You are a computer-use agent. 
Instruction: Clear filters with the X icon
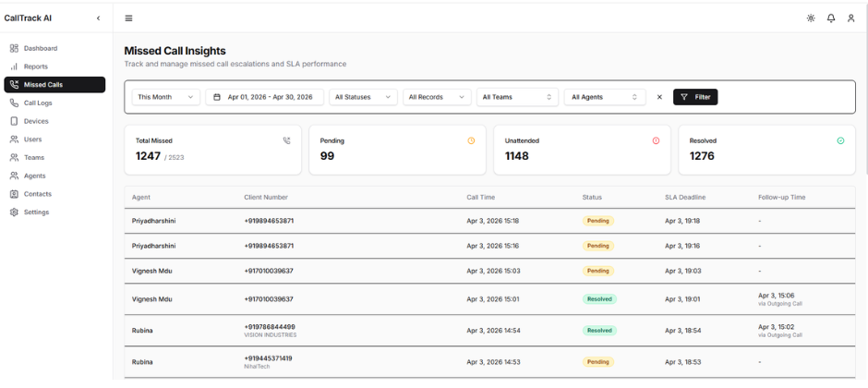click(x=659, y=97)
